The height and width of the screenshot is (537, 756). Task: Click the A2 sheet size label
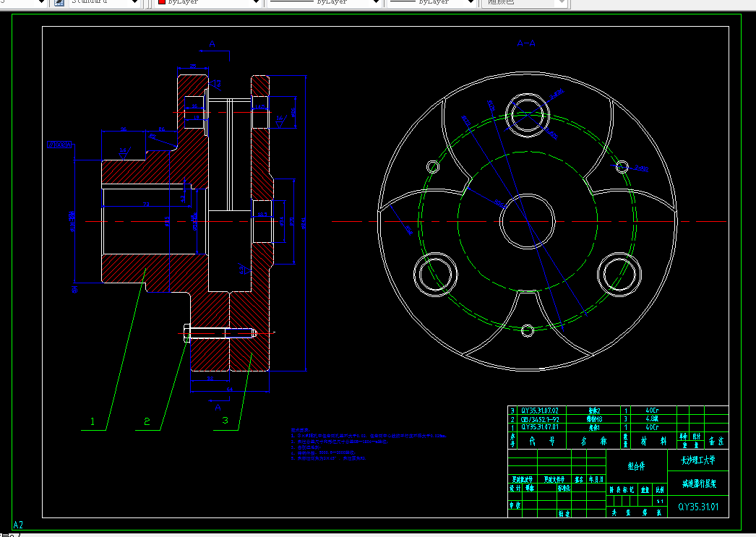[x=18, y=525]
